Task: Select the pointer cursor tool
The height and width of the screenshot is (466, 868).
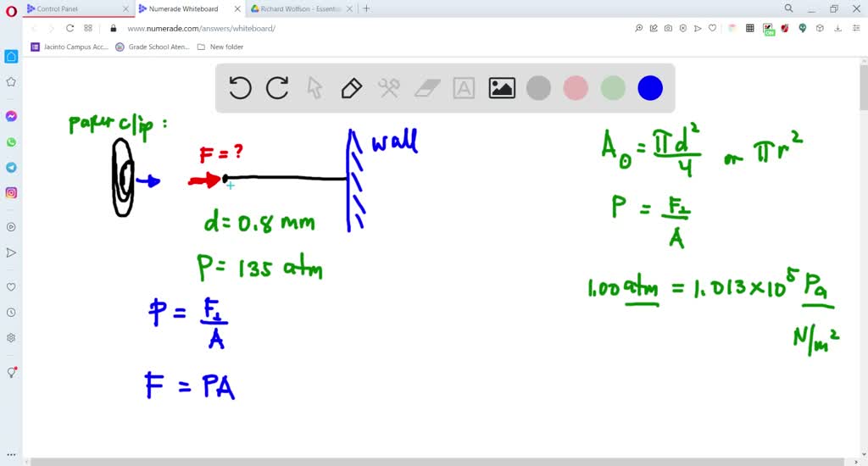Action: [x=314, y=88]
